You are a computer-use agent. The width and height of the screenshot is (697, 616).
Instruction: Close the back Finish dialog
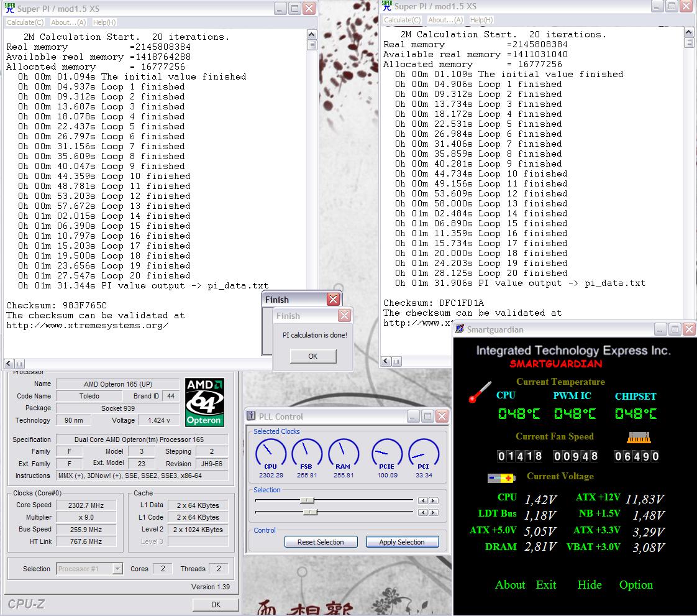[x=333, y=300]
